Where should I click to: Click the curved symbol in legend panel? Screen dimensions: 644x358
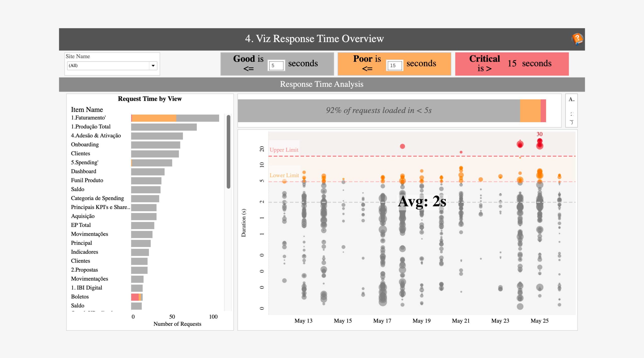[572, 122]
